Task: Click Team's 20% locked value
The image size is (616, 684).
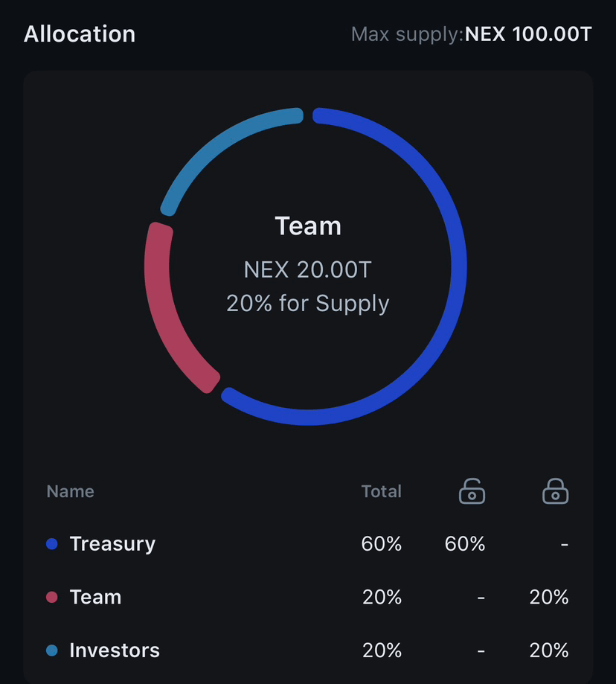Action: click(x=549, y=597)
